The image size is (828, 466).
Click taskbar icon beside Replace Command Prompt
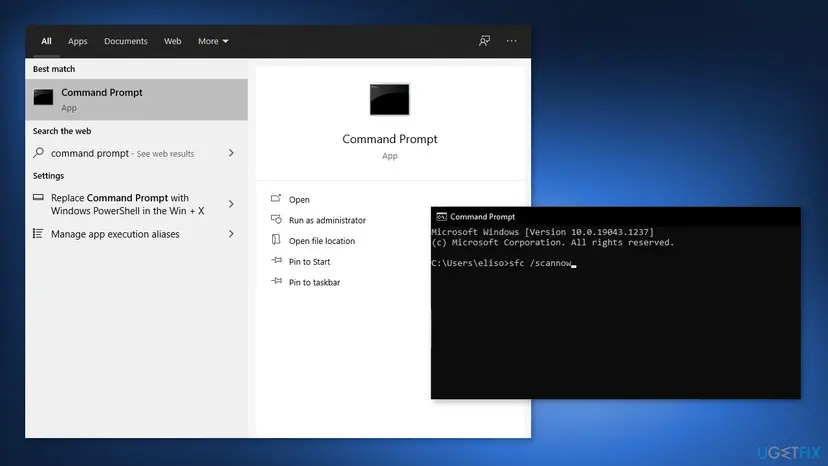coord(38,198)
